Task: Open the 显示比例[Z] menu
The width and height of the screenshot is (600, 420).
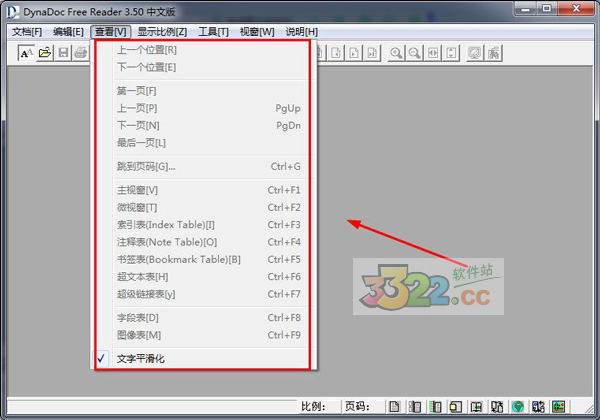Action: point(162,32)
